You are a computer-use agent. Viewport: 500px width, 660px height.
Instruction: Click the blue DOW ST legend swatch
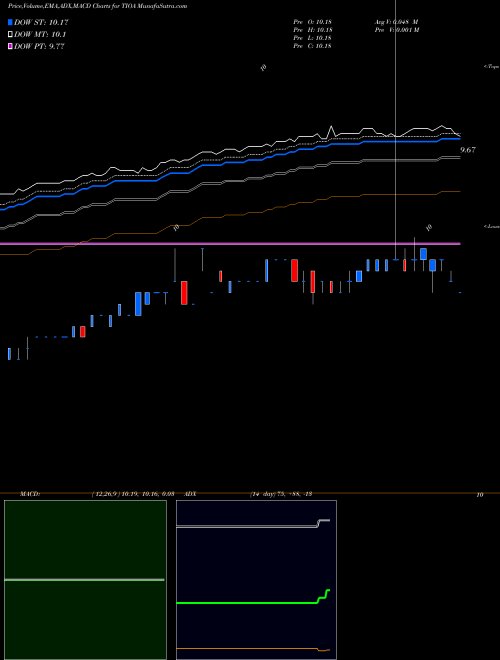(10, 22)
